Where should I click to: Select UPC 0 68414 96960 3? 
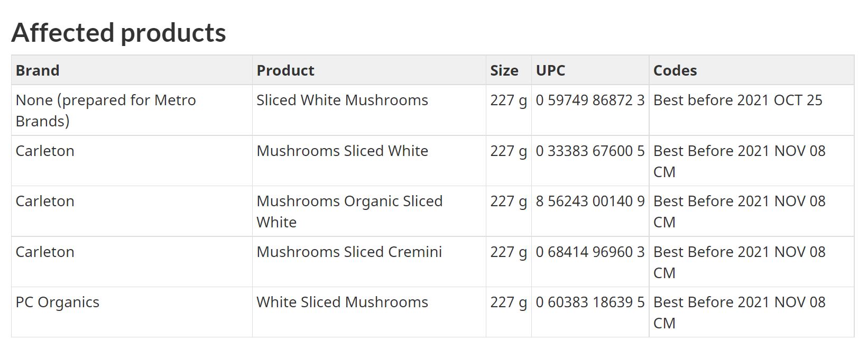(x=590, y=252)
